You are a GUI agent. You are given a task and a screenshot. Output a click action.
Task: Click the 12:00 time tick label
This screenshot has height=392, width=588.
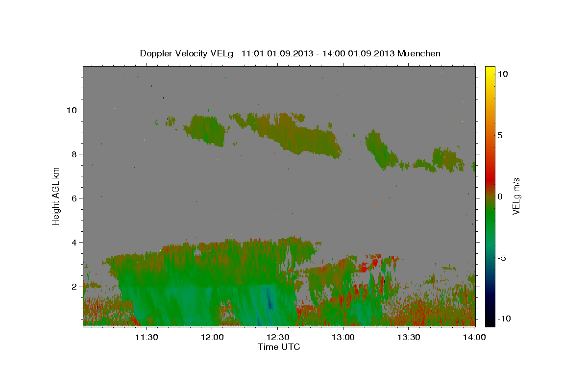click(212, 337)
